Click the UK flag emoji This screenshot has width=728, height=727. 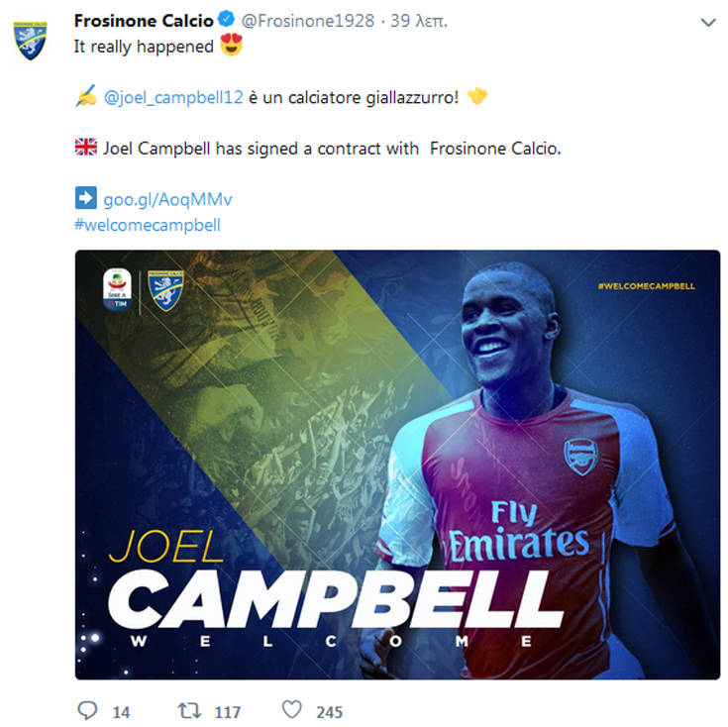click(86, 148)
